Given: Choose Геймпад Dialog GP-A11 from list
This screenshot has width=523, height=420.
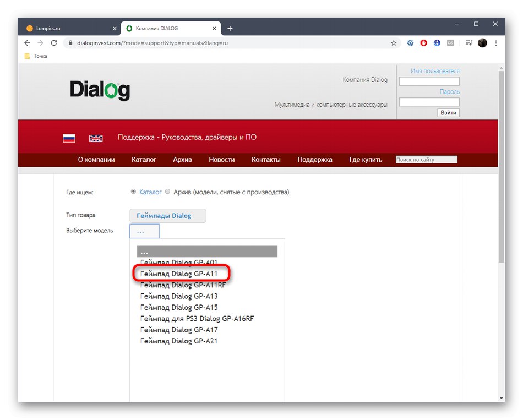Looking at the screenshot, I should coord(179,274).
